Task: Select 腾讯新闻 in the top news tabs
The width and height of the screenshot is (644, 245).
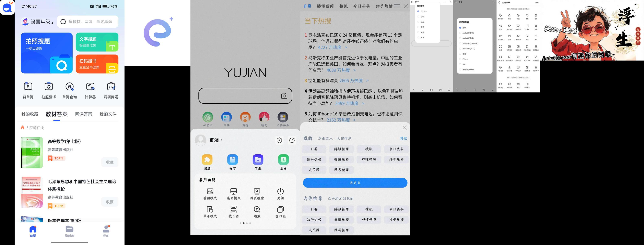Action: (325, 6)
